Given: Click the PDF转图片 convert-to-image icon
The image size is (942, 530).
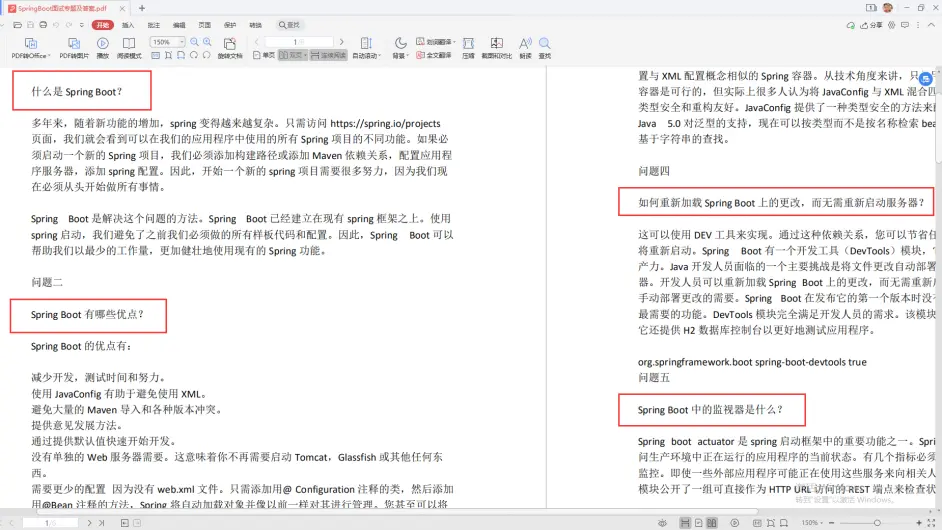Looking at the screenshot, I should (x=74, y=43).
